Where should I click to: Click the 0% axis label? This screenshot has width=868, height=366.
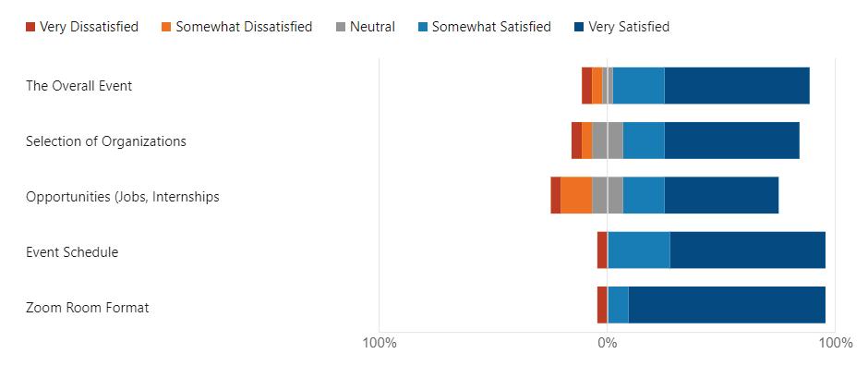pyautogui.click(x=608, y=343)
